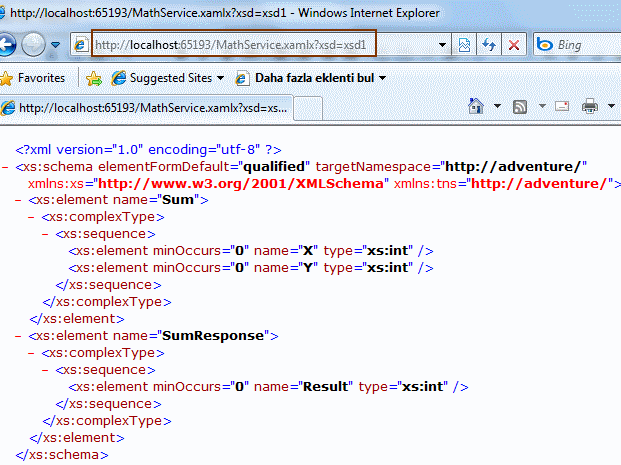This screenshot has height=465, width=621.
Task: Collapse the SumResponse element node
Action: click(x=19, y=336)
